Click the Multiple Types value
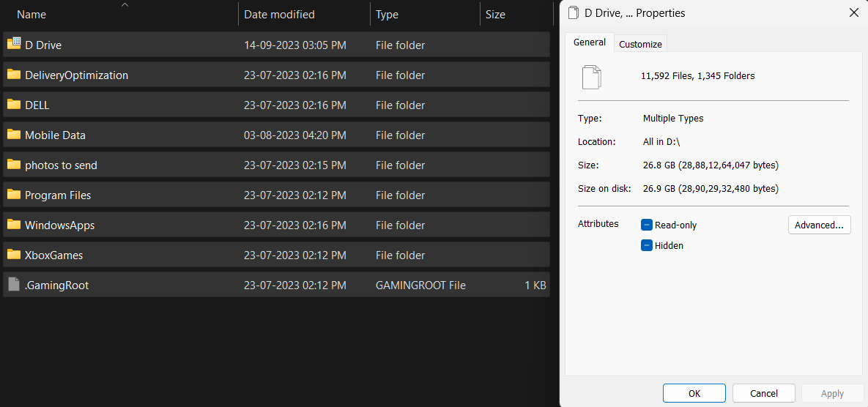Image resolution: width=868 pixels, height=407 pixels. (673, 119)
